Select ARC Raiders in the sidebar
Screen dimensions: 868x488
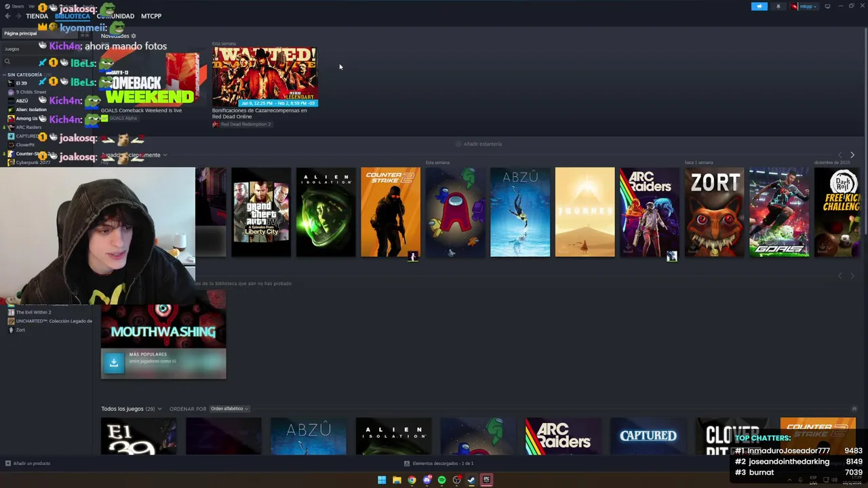coord(24,127)
